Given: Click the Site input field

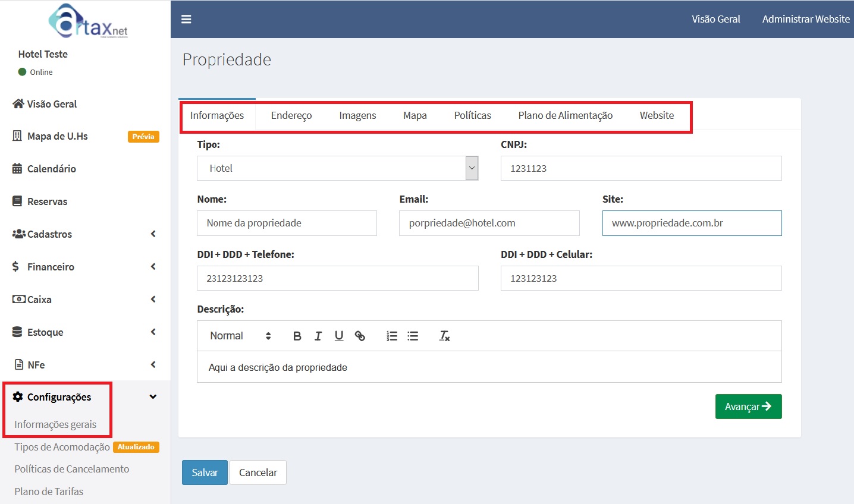Looking at the screenshot, I should (692, 223).
